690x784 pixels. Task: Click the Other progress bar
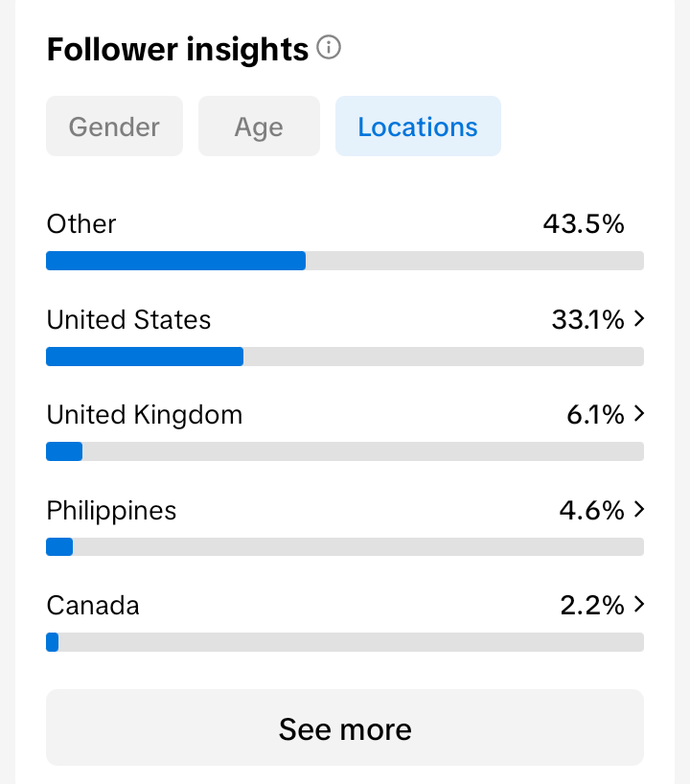click(345, 261)
